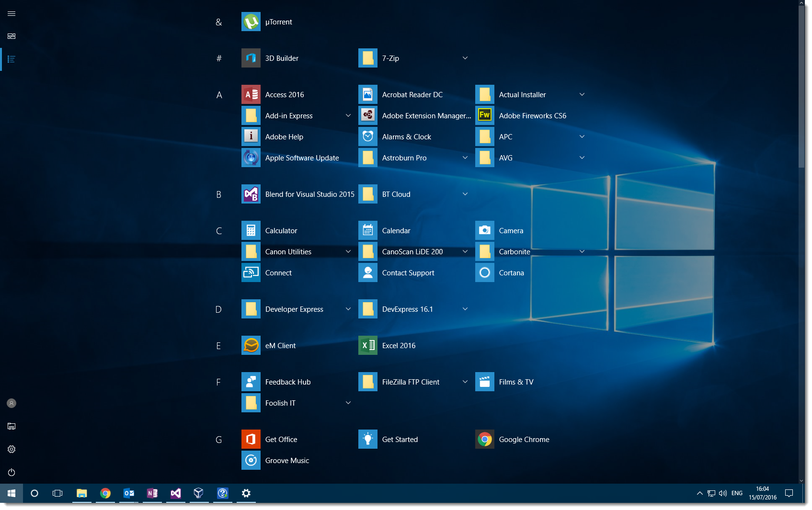Launch 3D Builder
The width and height of the screenshot is (812, 510).
pyautogui.click(x=282, y=57)
